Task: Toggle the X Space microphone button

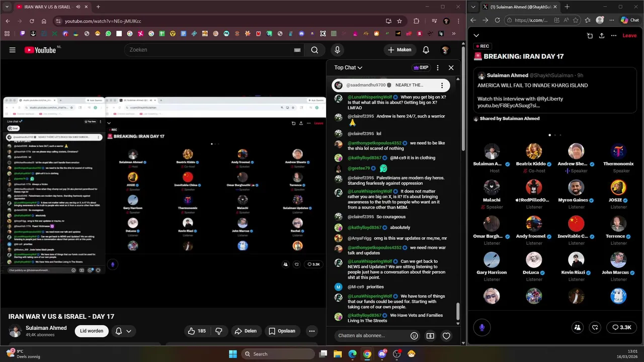Action: pos(482,327)
